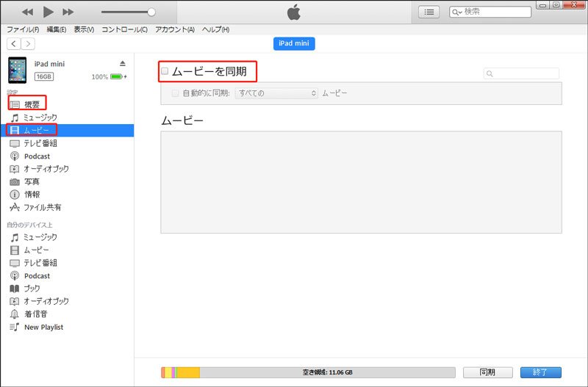Open the すべての dropdown
Screen dimensions: 588x387
276,93
